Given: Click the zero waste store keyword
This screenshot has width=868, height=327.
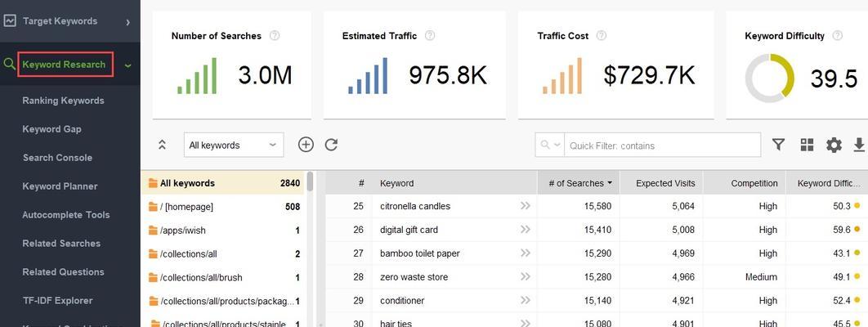Looking at the screenshot, I should pyautogui.click(x=414, y=277).
